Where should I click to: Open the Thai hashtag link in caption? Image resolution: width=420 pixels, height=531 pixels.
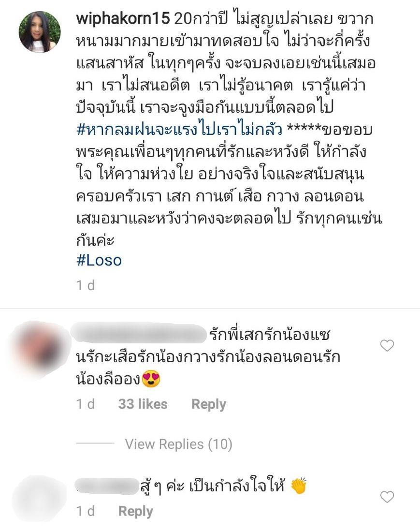click(x=179, y=130)
